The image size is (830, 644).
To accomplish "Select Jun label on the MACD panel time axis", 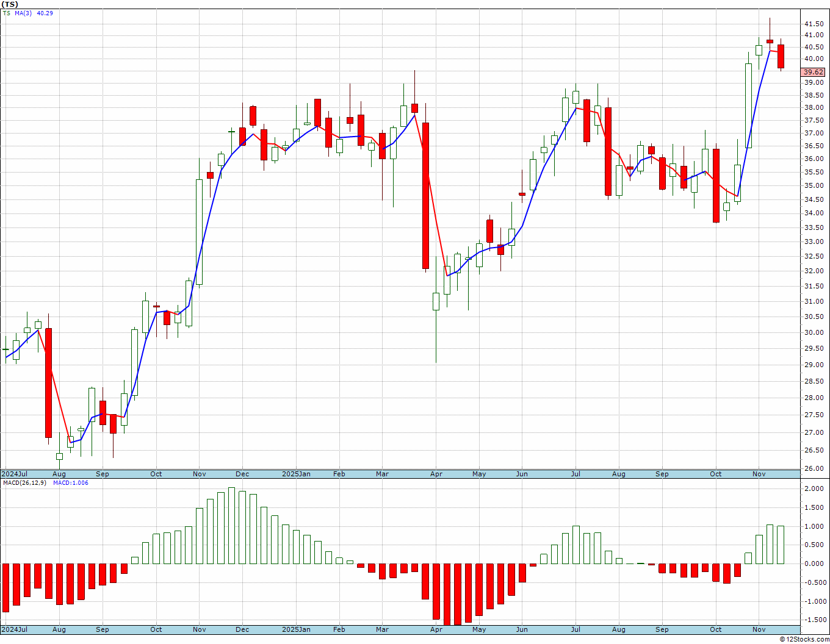I will pyautogui.click(x=522, y=629).
